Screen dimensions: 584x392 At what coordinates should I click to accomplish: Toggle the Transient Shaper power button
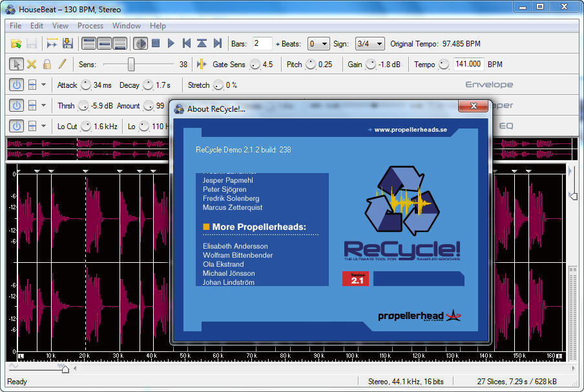click(16, 105)
